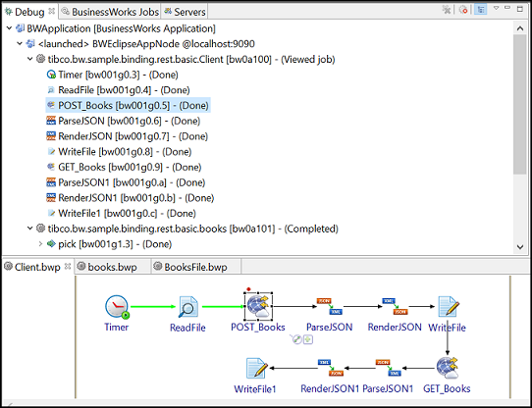Select WriteFile [bw001g0.8] - (Done) row
The width and height of the screenshot is (532, 408).
(119, 152)
